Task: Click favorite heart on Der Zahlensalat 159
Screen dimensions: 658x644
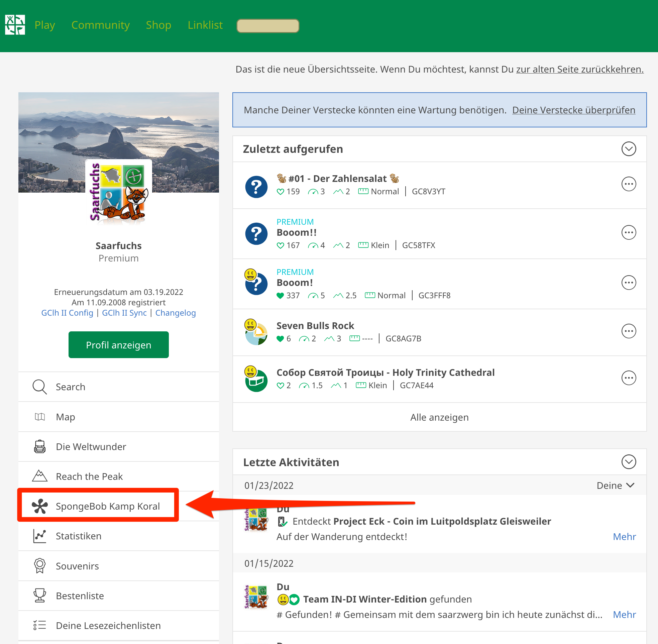Action: [280, 192]
